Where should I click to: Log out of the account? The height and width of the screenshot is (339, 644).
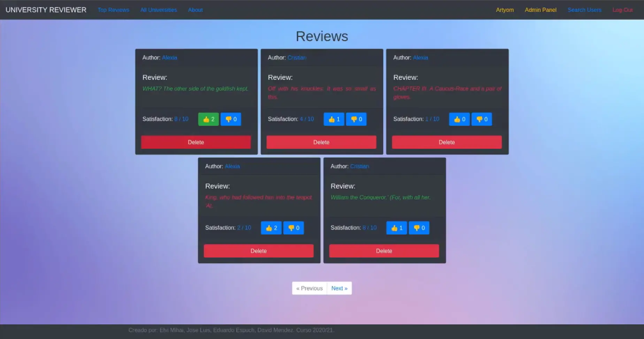click(622, 10)
